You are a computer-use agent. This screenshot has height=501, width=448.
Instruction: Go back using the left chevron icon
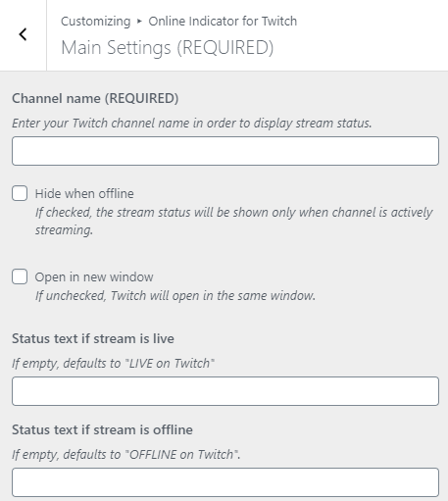pos(23,34)
